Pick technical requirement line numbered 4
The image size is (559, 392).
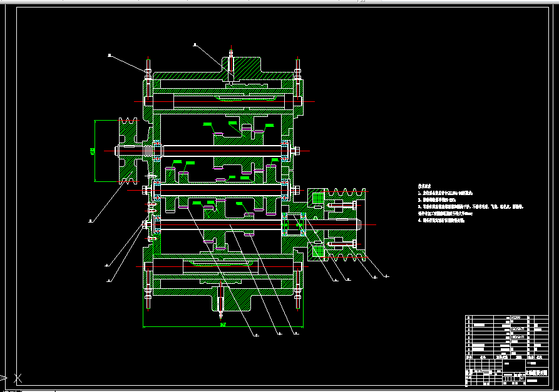point(441,221)
